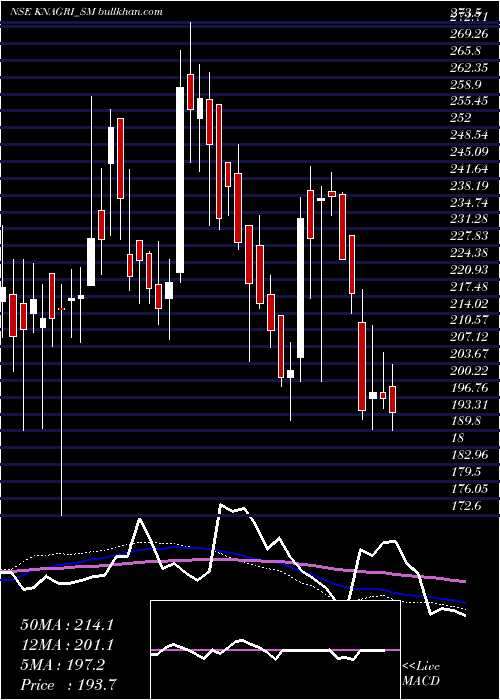Click the 248.54 price axis label
500x700 pixels.
coord(468,135)
